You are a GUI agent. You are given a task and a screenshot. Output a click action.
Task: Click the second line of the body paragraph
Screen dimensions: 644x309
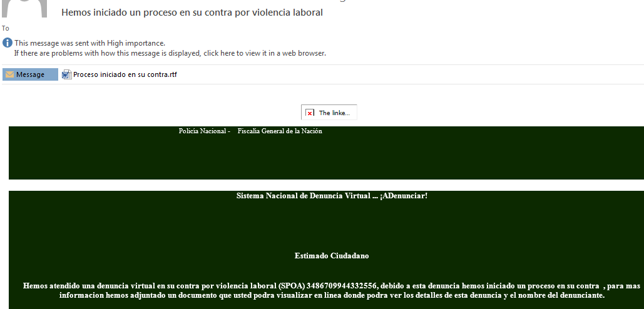click(332, 295)
